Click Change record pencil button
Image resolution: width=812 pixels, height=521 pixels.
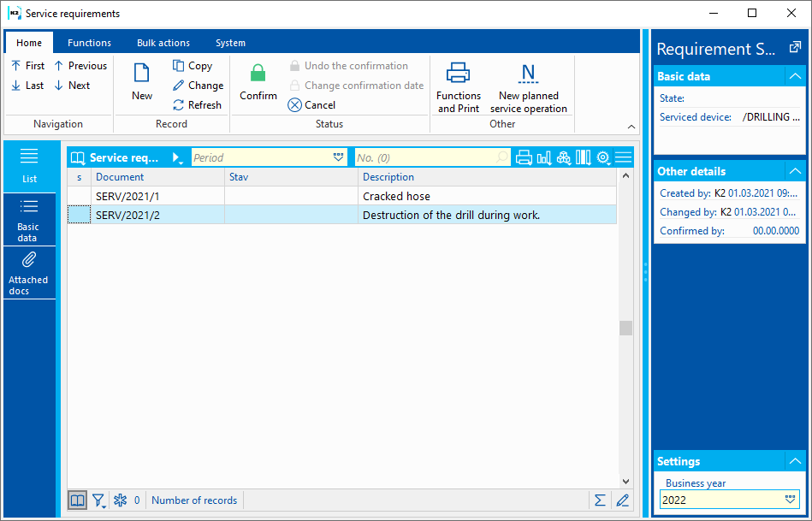click(198, 86)
